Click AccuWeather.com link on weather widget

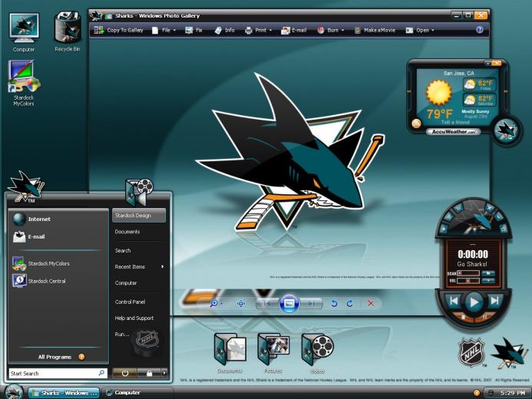pyautogui.click(x=453, y=131)
